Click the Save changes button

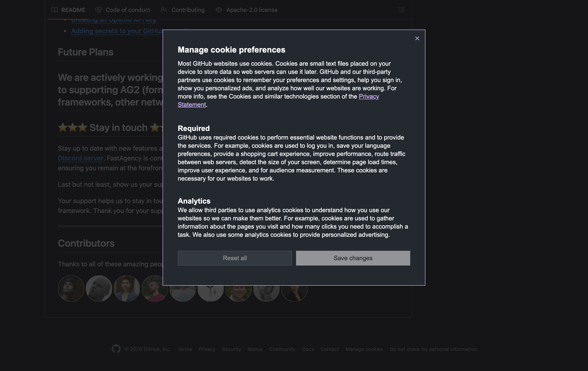353,258
